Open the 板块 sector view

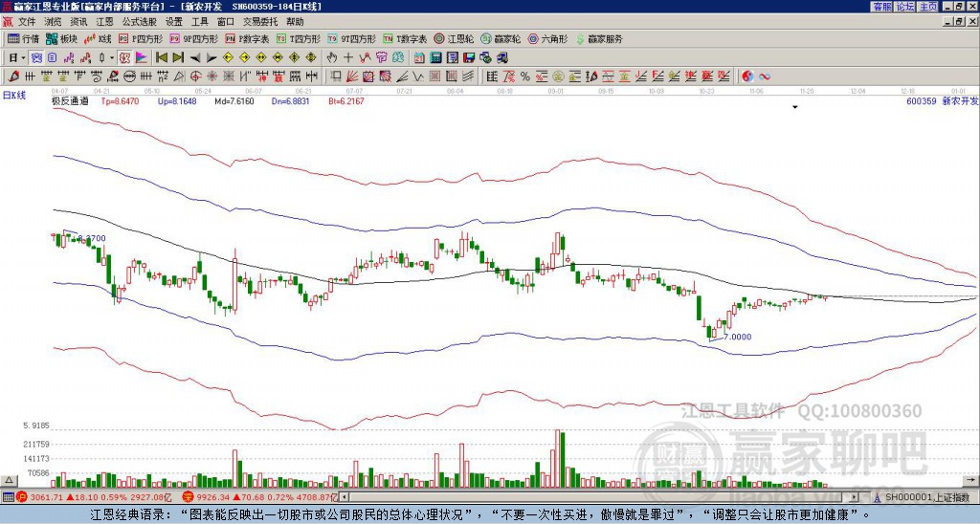[x=61, y=38]
